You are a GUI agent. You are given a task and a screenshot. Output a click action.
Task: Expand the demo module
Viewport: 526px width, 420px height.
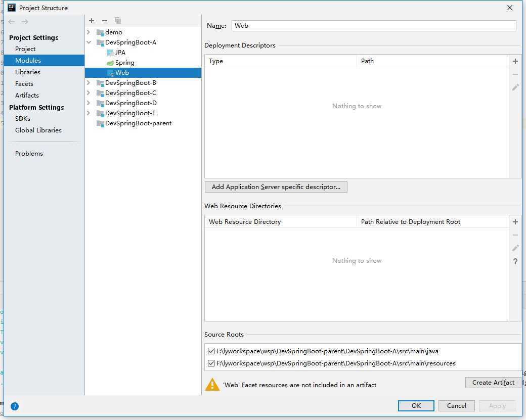click(x=89, y=32)
